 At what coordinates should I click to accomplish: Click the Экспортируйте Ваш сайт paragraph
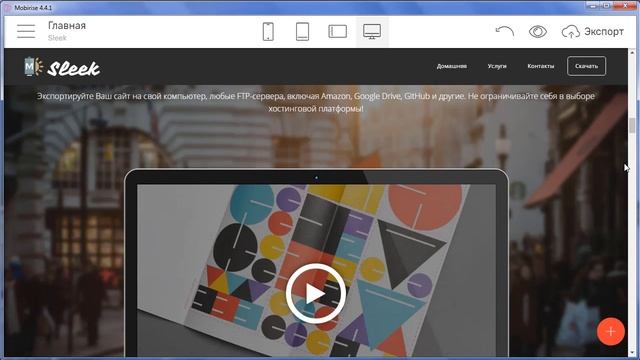316,102
